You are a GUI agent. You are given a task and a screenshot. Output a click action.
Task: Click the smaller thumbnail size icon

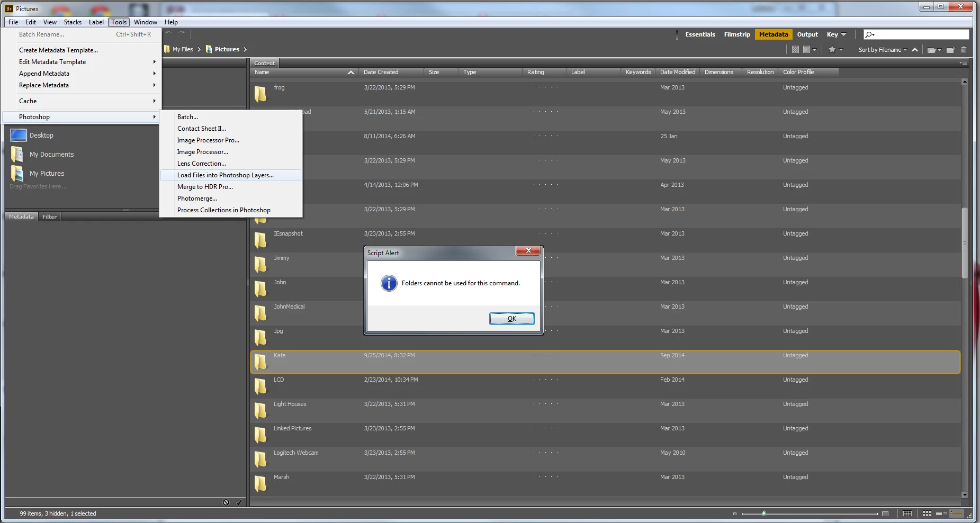tap(734, 513)
